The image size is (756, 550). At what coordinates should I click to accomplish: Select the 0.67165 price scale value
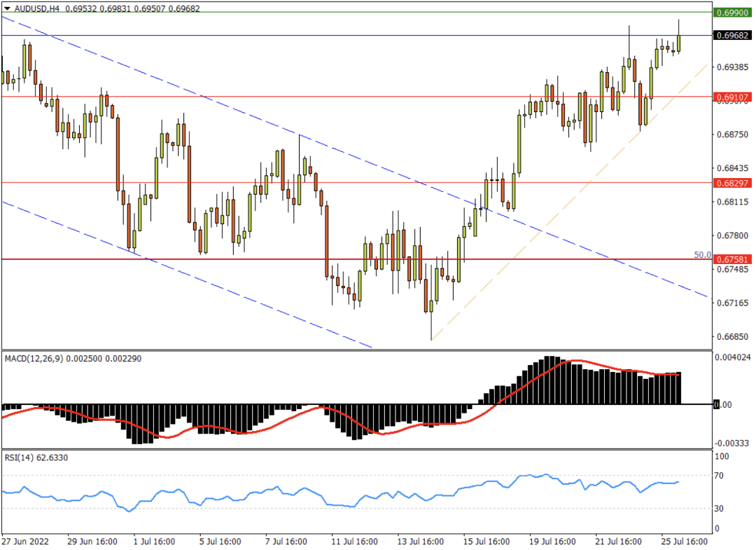(733, 303)
